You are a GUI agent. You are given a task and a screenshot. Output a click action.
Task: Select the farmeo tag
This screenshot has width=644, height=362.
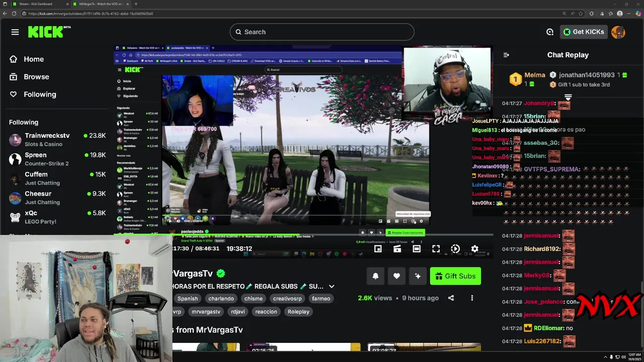pos(321,299)
